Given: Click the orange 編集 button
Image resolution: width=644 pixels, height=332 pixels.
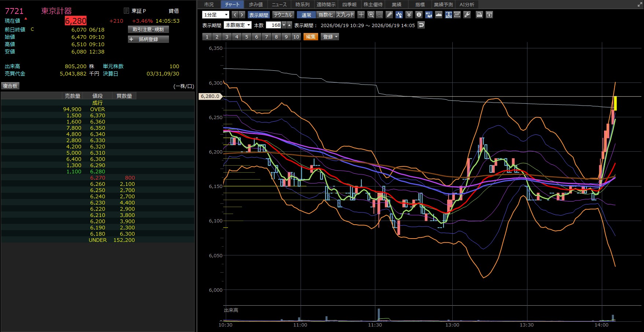Looking at the screenshot, I should click(311, 37).
